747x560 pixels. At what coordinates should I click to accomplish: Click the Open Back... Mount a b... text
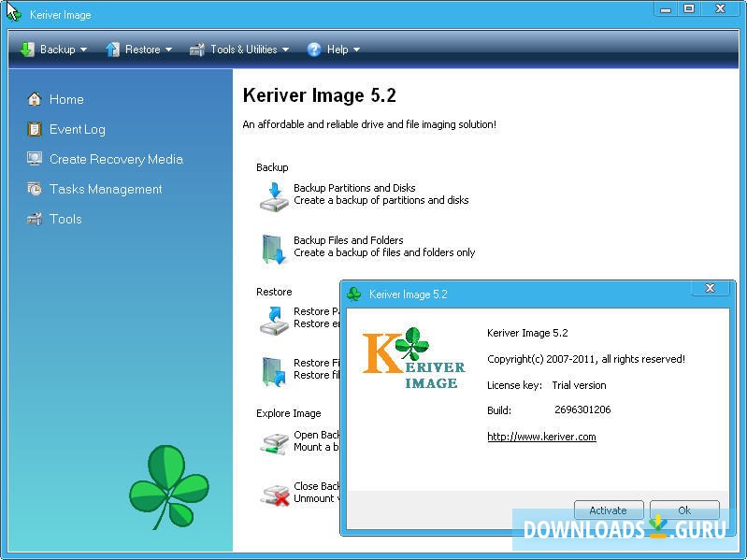click(x=316, y=441)
